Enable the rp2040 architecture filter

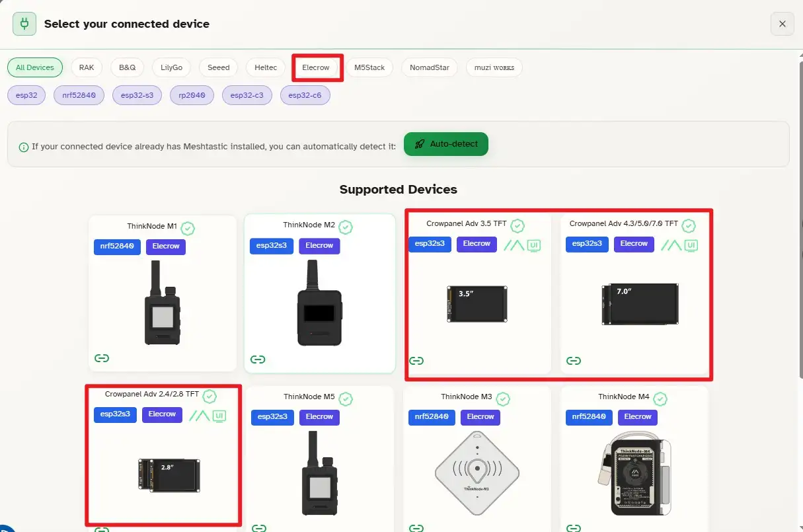(x=192, y=95)
